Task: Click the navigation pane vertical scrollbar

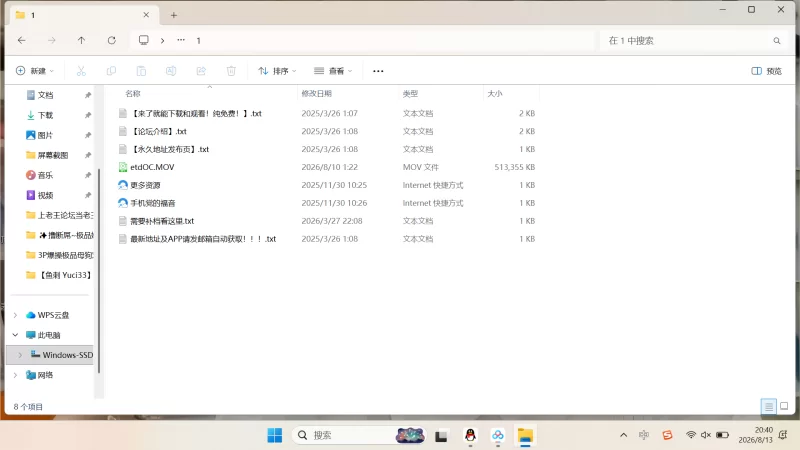Action: [x=98, y=270]
